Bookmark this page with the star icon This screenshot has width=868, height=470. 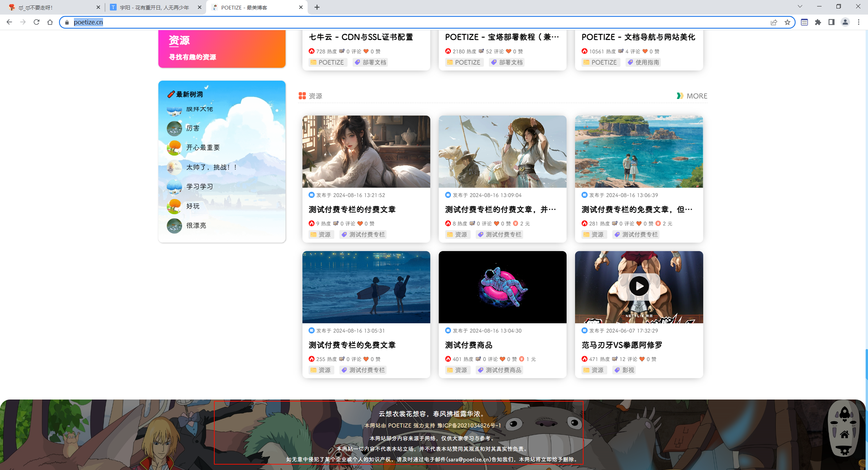(787, 22)
